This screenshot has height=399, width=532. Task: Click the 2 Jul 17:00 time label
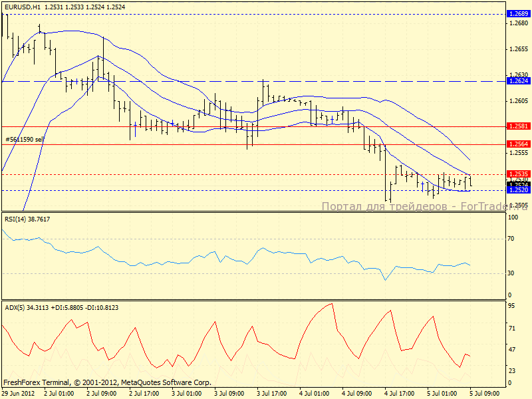click(x=144, y=394)
